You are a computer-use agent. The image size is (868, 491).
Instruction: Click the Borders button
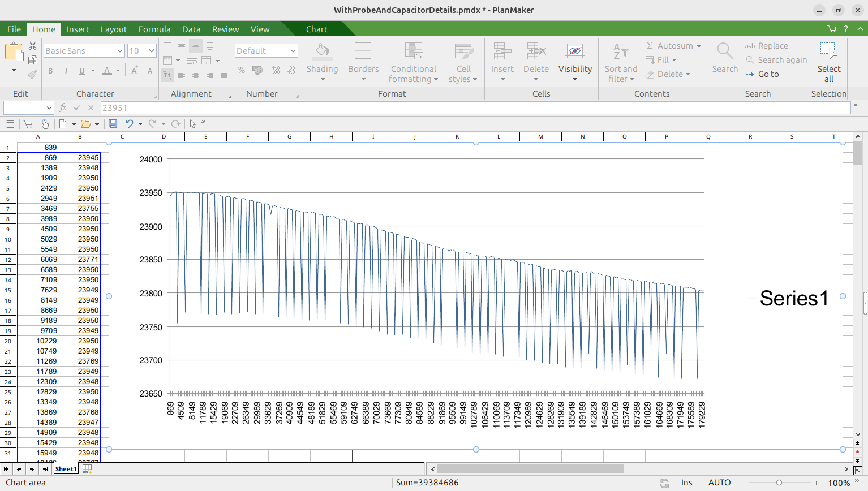coord(363,62)
